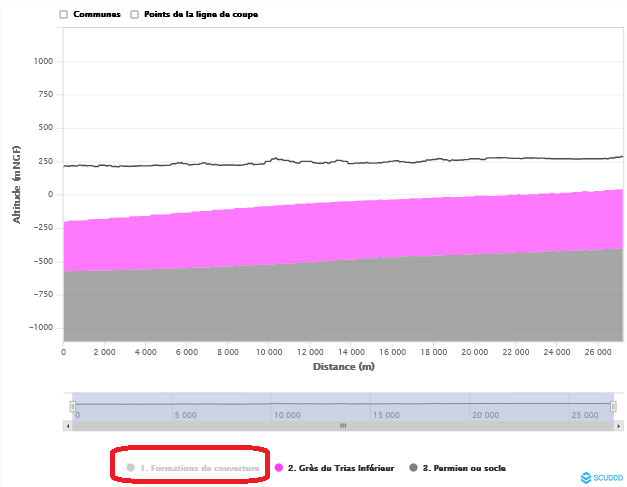This screenshot has width=627, height=487.
Task: Click the greyed Formations de couverture legend dot
Action: (x=131, y=467)
